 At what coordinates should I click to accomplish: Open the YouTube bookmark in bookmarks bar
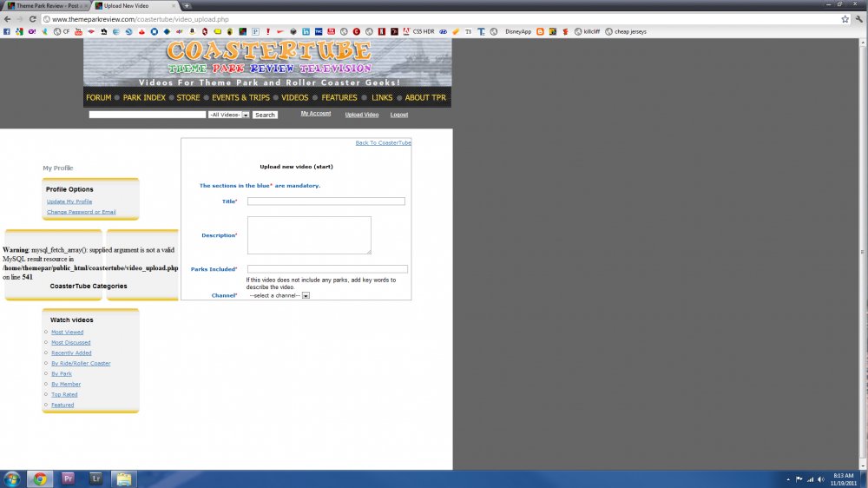[x=77, y=31]
